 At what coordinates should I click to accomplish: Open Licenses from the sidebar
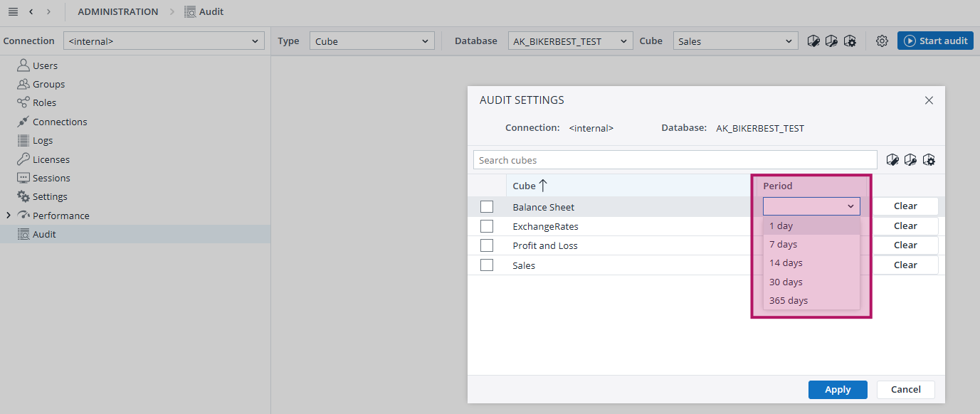pos(51,159)
